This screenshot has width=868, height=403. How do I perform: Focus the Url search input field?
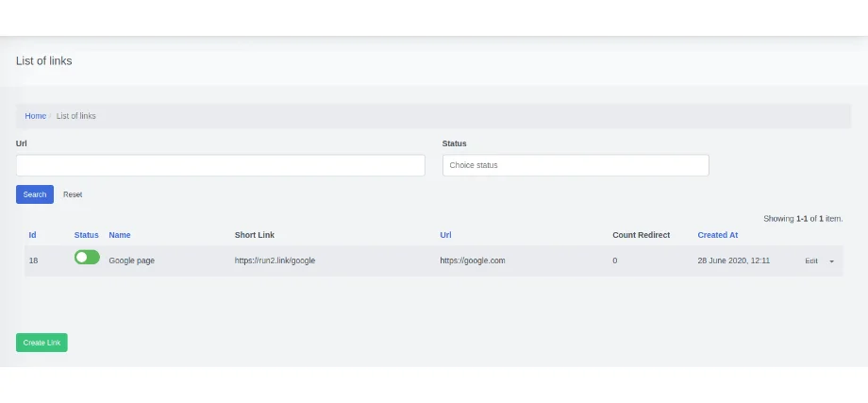(x=220, y=165)
